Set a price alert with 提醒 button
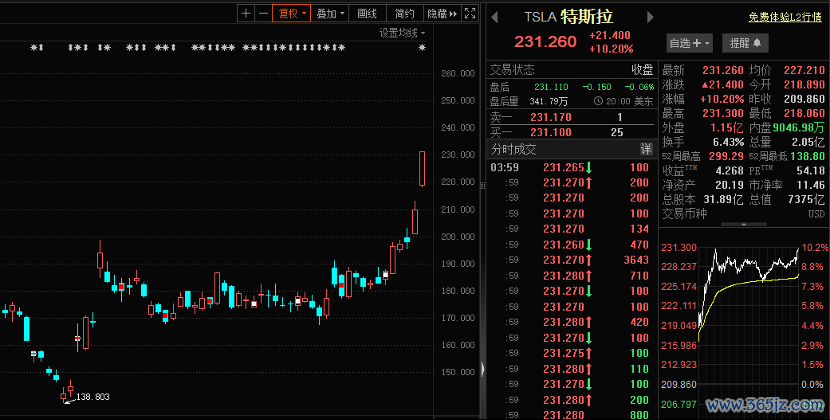The image size is (830, 420). pos(745,43)
